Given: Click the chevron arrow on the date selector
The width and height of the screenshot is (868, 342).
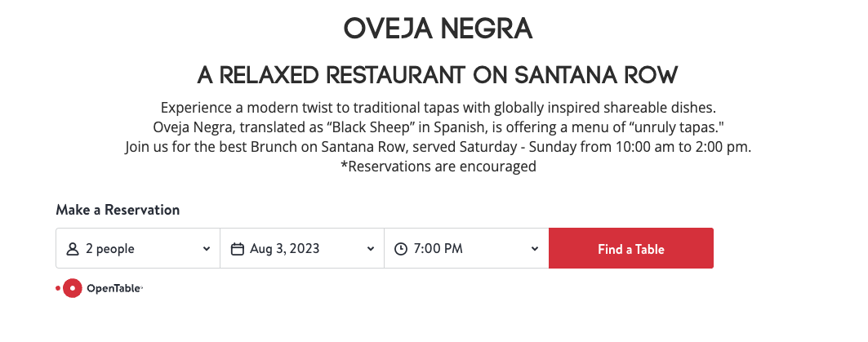Looking at the screenshot, I should coord(371,249).
